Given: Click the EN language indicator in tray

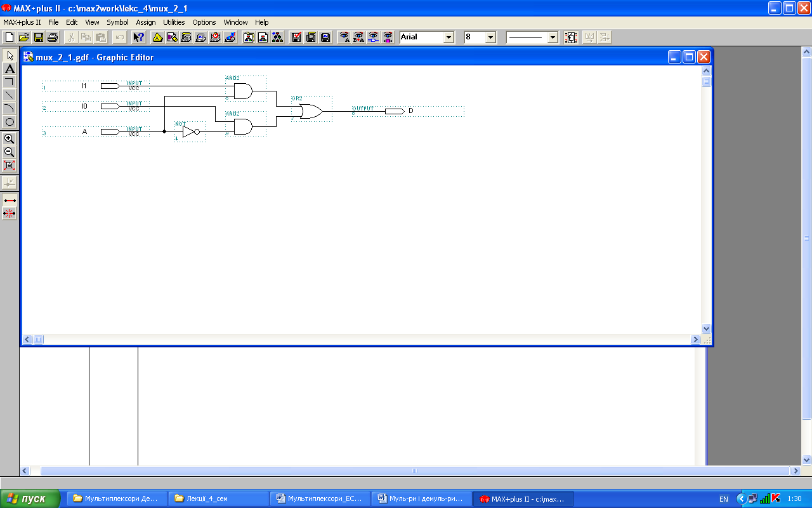Looking at the screenshot, I should pos(723,499).
